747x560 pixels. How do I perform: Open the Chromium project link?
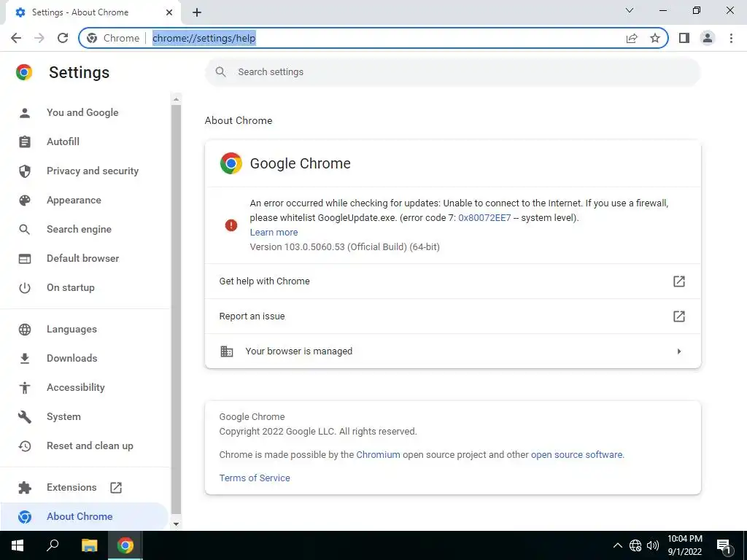point(379,455)
